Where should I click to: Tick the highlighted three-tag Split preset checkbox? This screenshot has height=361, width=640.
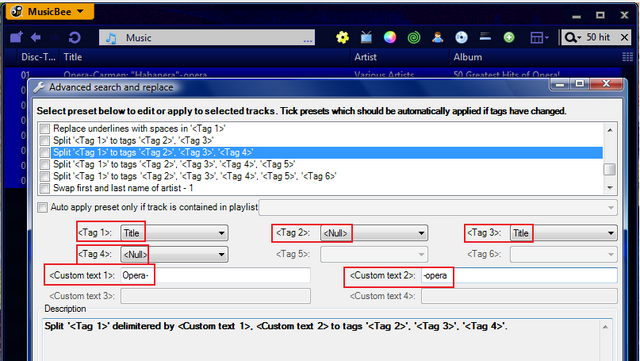click(x=45, y=152)
